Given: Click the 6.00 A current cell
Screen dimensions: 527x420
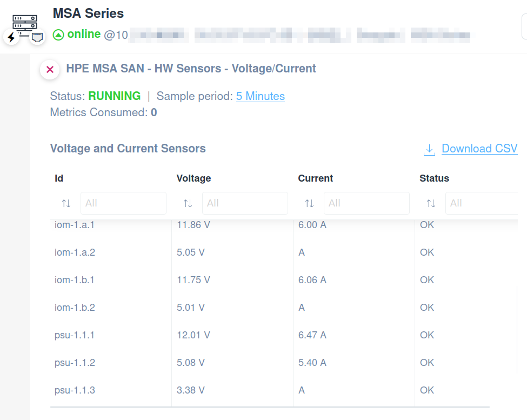Looking at the screenshot, I should coord(312,225).
